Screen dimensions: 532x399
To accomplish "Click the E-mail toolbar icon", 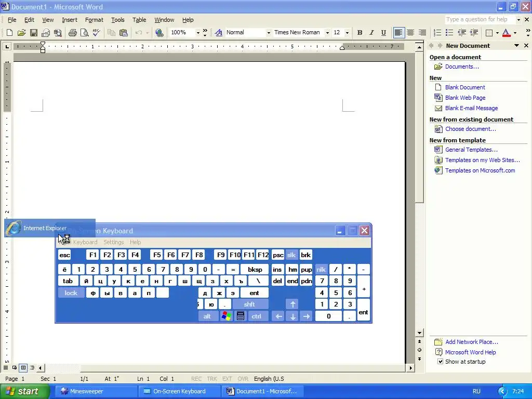I will pyautogui.click(x=46, y=33).
